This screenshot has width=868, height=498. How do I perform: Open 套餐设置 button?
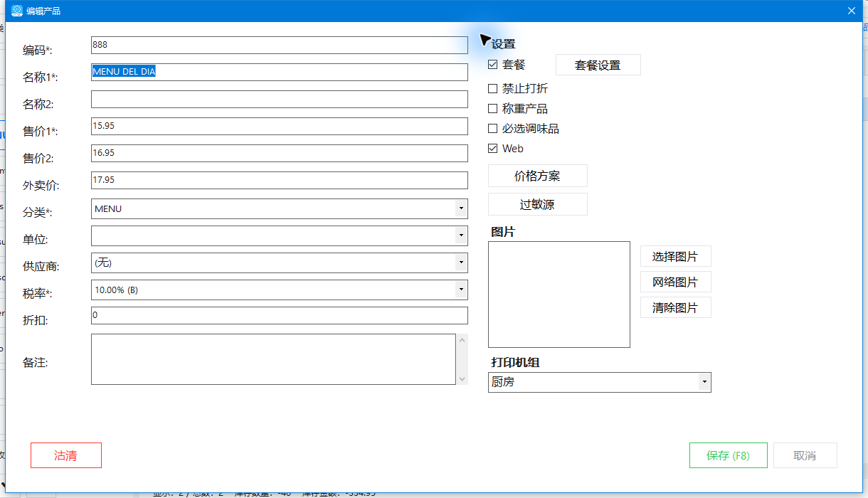[x=598, y=65]
